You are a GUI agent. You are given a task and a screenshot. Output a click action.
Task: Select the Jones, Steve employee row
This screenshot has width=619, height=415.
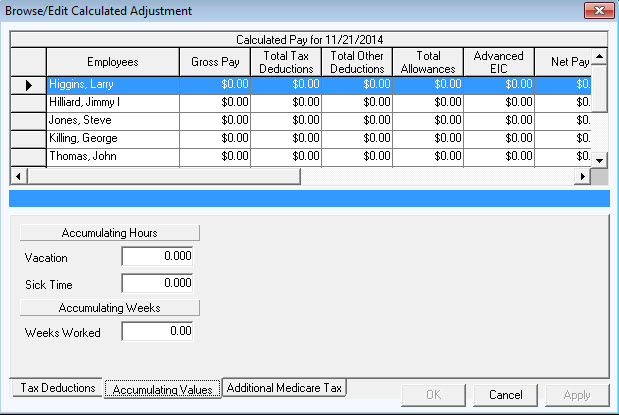(x=112, y=121)
